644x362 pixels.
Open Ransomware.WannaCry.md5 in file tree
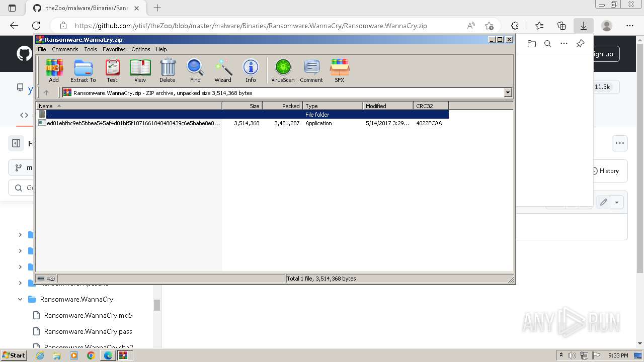pos(89,315)
